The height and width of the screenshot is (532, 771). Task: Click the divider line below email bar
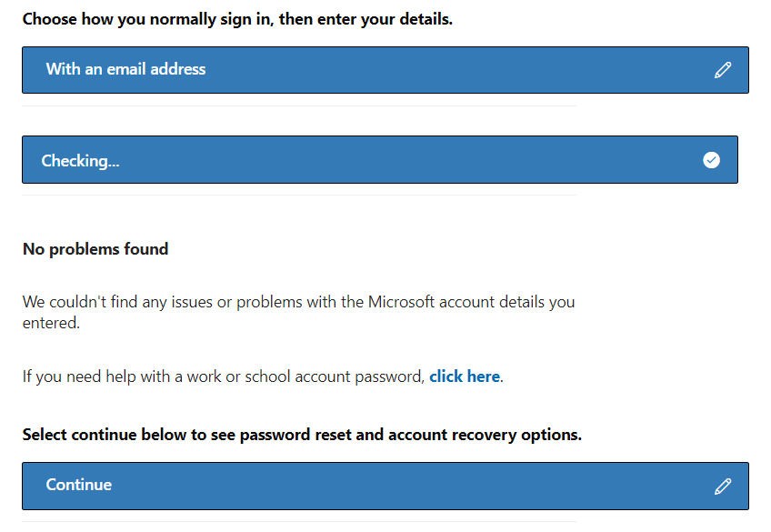[x=299, y=105]
